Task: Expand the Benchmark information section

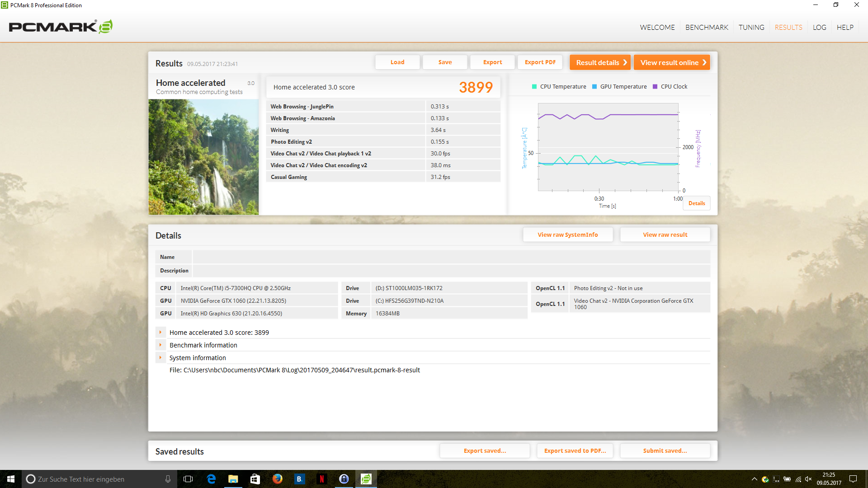Action: coord(160,345)
